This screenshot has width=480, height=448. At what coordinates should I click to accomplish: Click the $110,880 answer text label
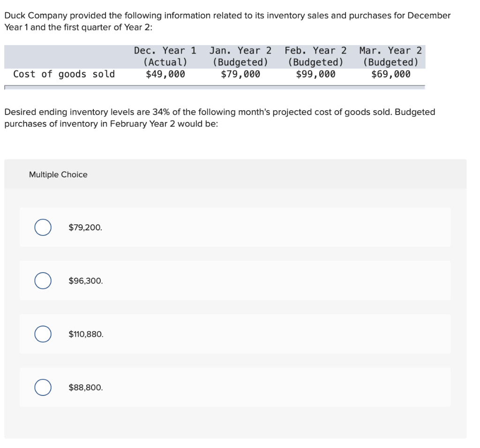click(86, 334)
